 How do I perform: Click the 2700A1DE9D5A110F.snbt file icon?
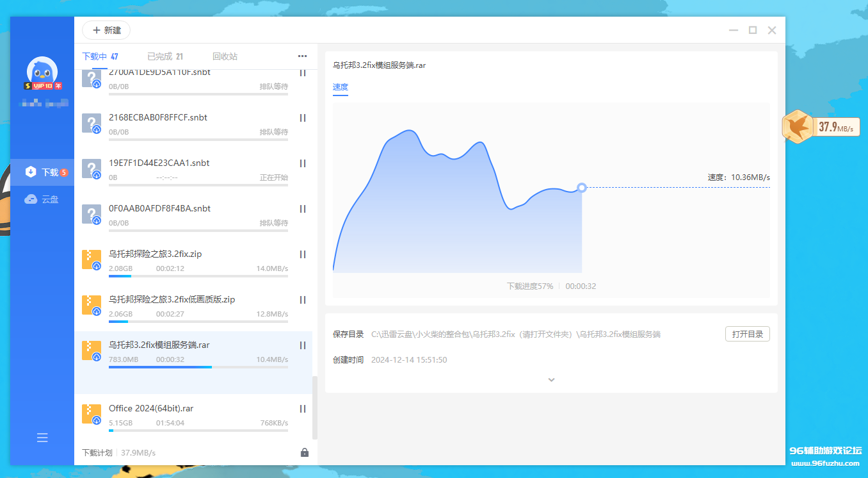[92, 79]
